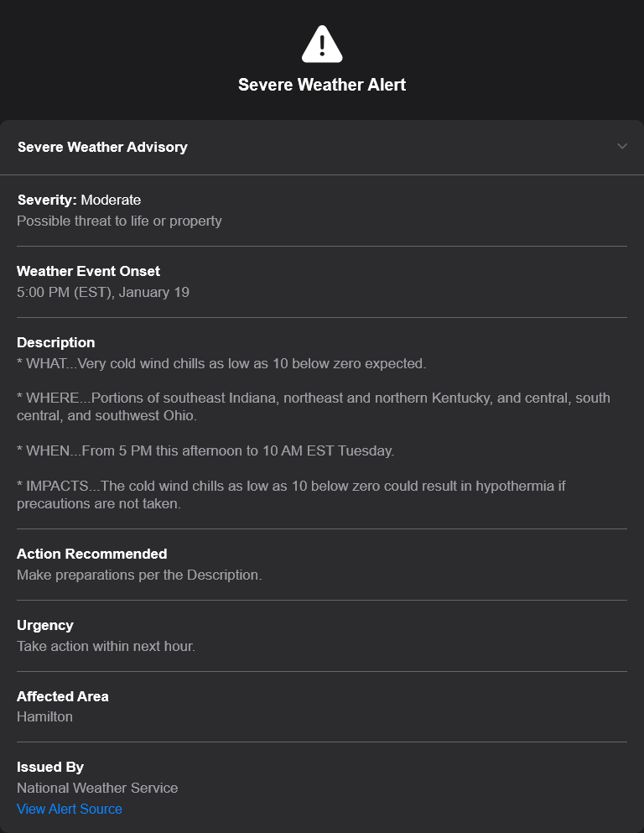Open the View Alert Source link

tap(70, 809)
